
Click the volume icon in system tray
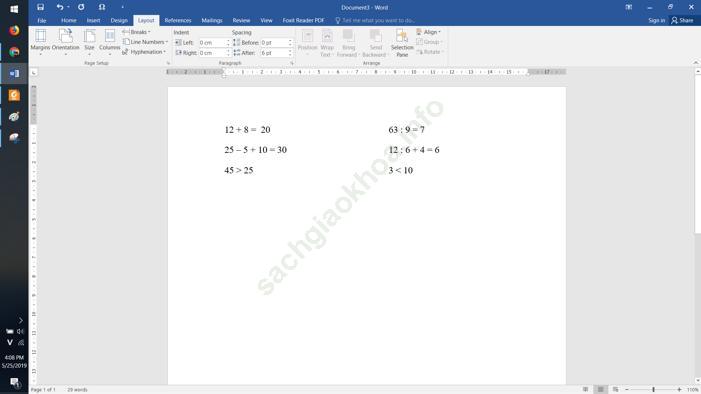pyautogui.click(x=20, y=331)
